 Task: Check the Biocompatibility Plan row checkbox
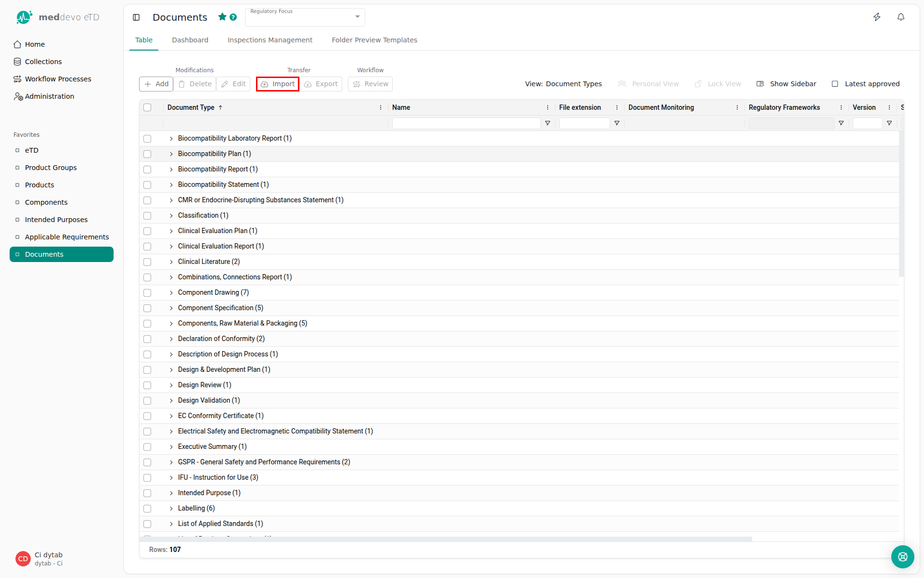click(x=147, y=154)
